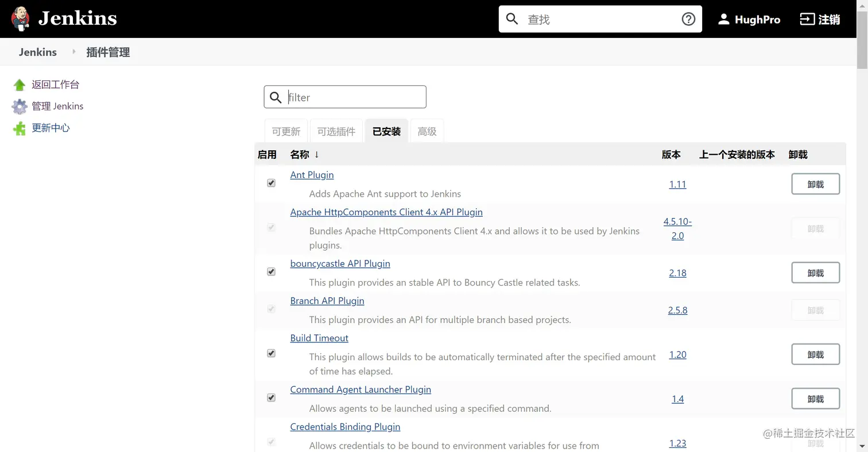Click version link 1.11
This screenshot has height=452, width=868.
pyautogui.click(x=677, y=184)
